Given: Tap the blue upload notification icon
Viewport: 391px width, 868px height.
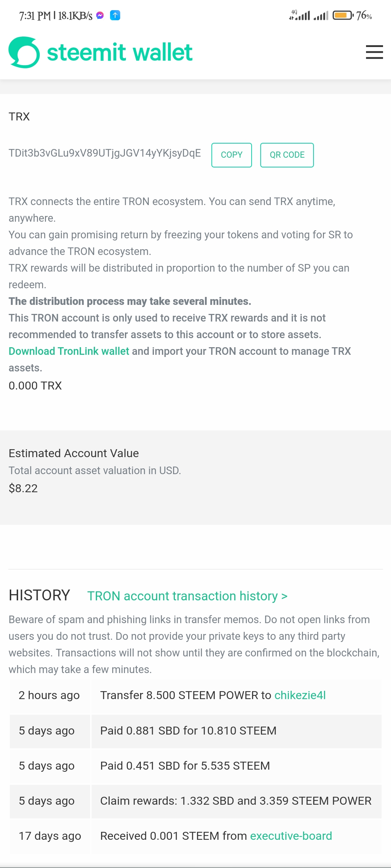Looking at the screenshot, I should (115, 15).
